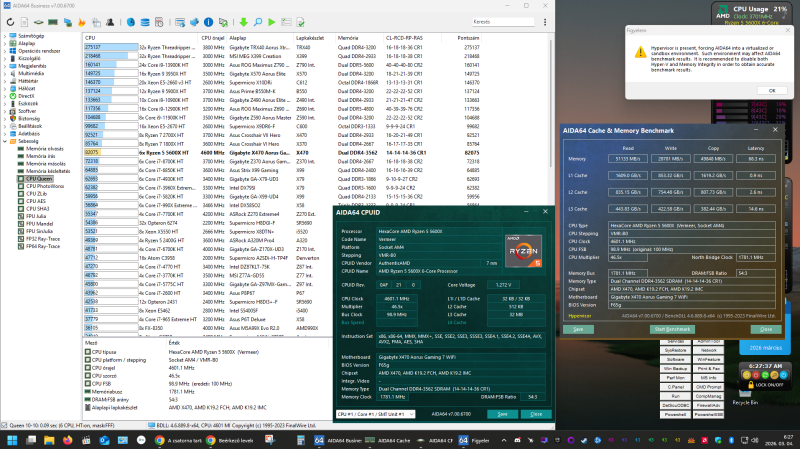Click the green memory module toolbar icon
Viewport: 800px width, 449px height.
pyautogui.click(x=53, y=22)
